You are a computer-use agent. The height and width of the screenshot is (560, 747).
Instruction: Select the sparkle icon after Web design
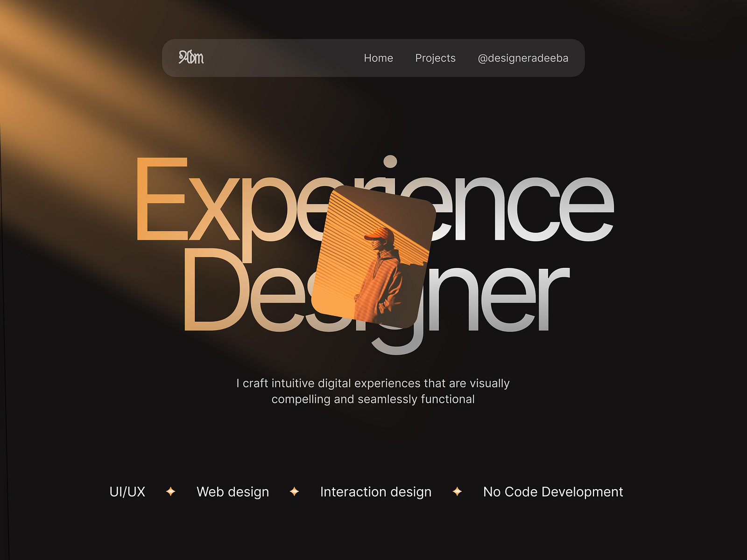click(x=295, y=491)
